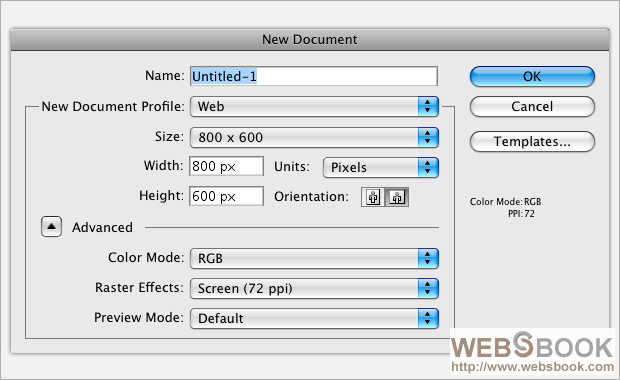Open the New Document Profile dropdown

pos(314,106)
